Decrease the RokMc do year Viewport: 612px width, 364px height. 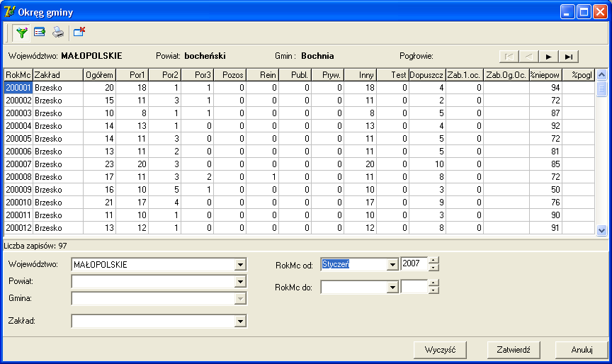tap(433, 290)
